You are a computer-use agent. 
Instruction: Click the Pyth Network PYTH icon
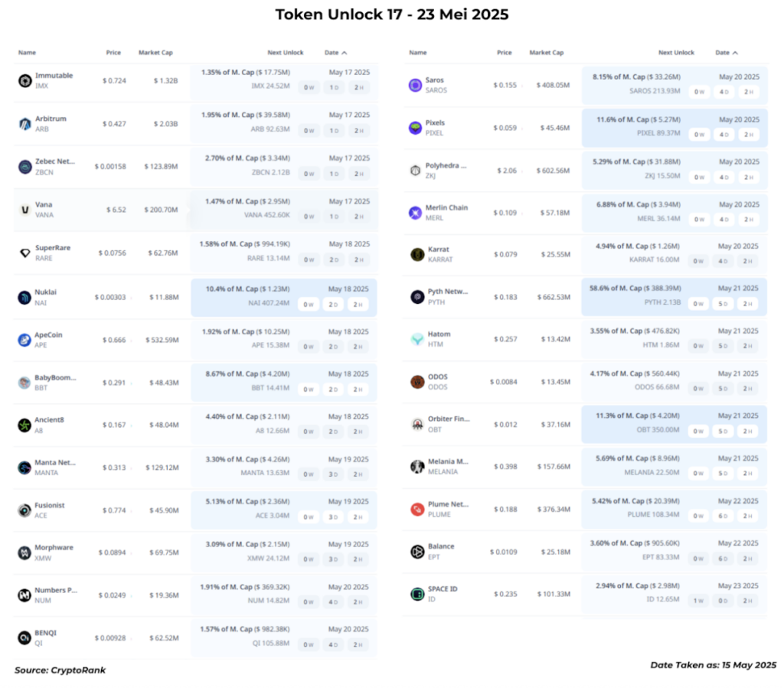coord(417,297)
